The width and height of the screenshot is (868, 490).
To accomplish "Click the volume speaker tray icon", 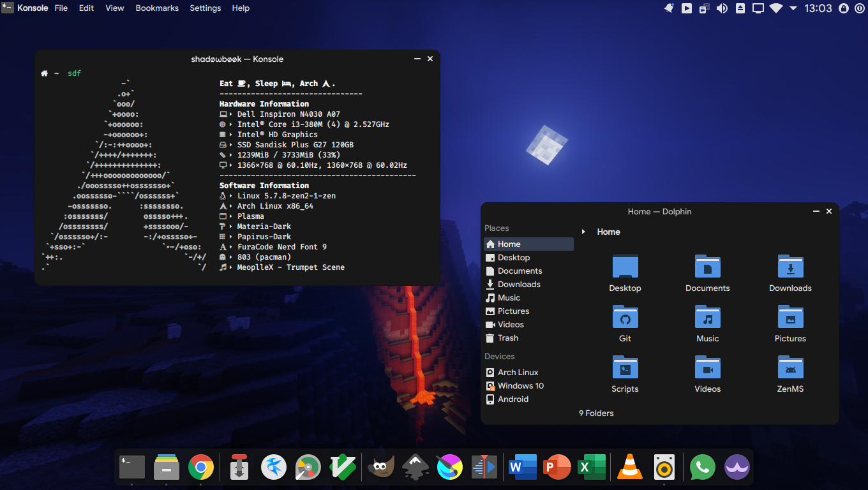I will tap(722, 8).
